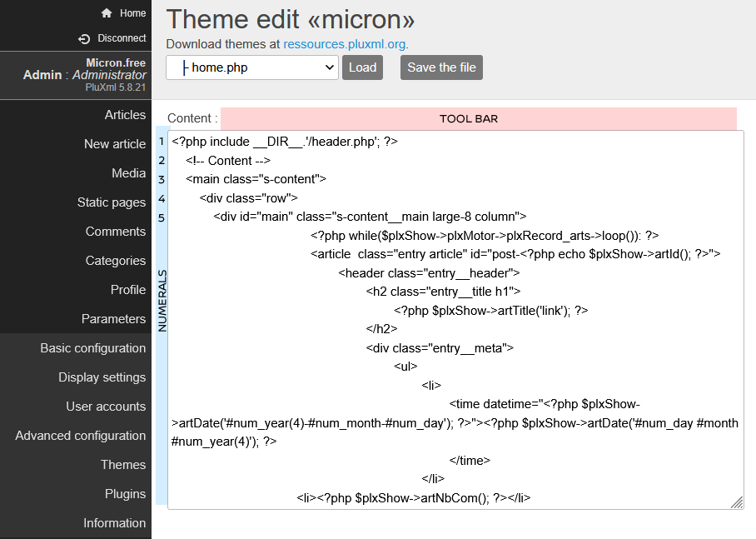The height and width of the screenshot is (539, 756).
Task: Open the Media manager
Action: coord(128,173)
